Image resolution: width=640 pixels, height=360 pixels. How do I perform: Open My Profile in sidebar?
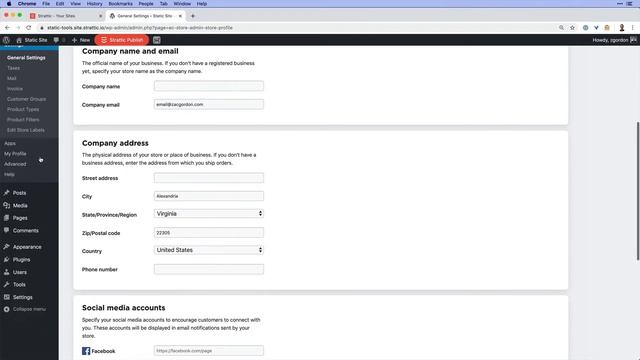coord(15,154)
